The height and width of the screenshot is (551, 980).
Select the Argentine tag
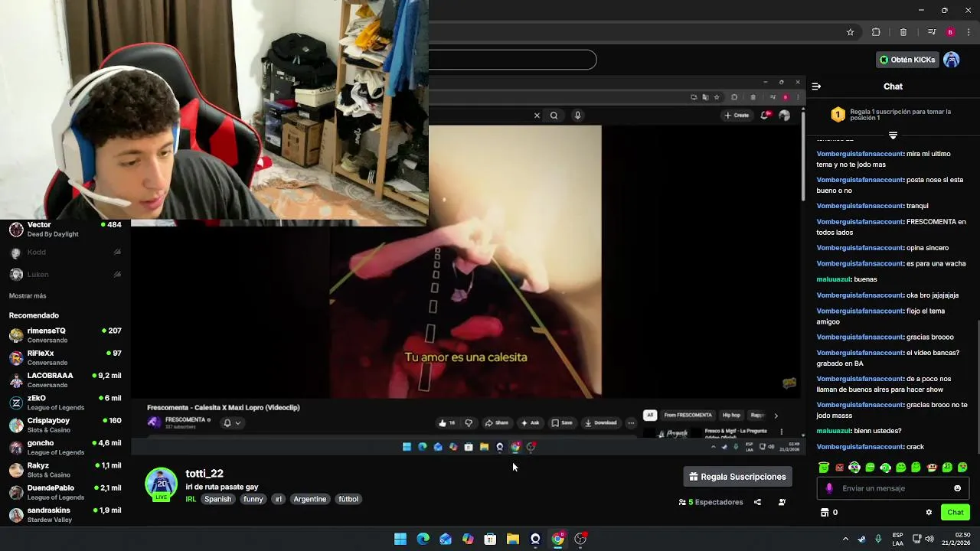click(310, 499)
